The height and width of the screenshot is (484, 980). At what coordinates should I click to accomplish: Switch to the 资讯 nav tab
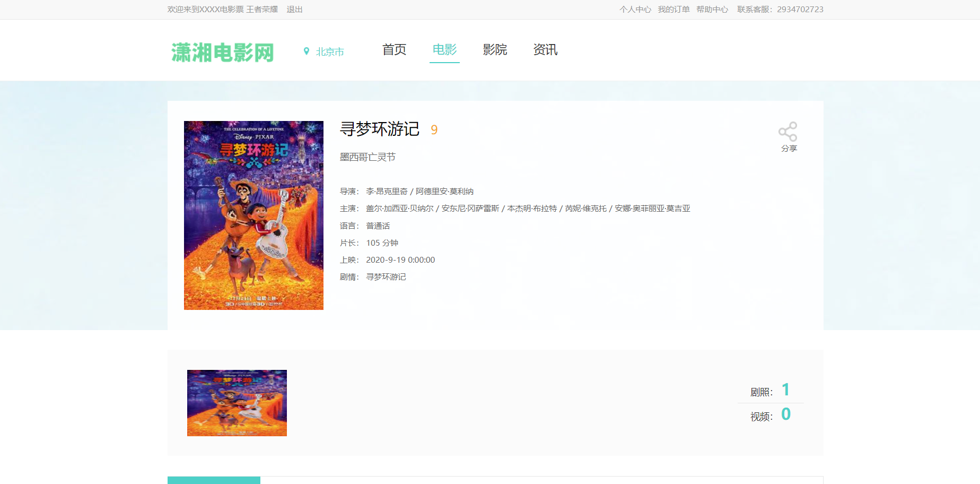click(x=545, y=50)
